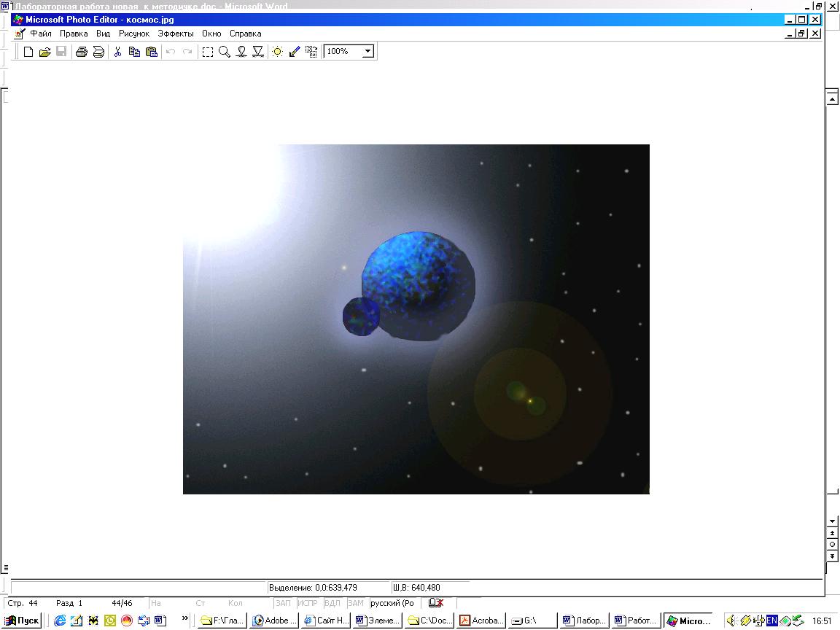Create a new image with New icon

28,52
